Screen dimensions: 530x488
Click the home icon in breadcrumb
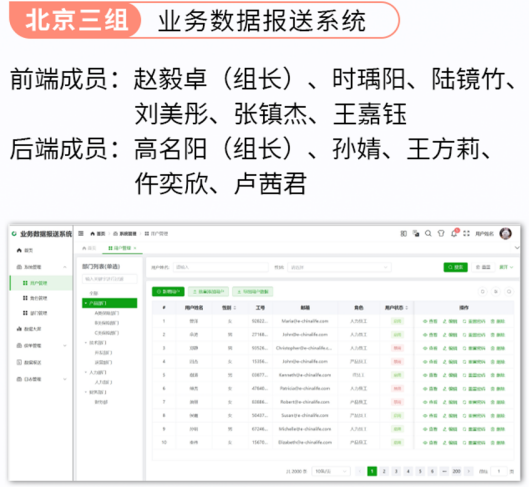point(93,234)
